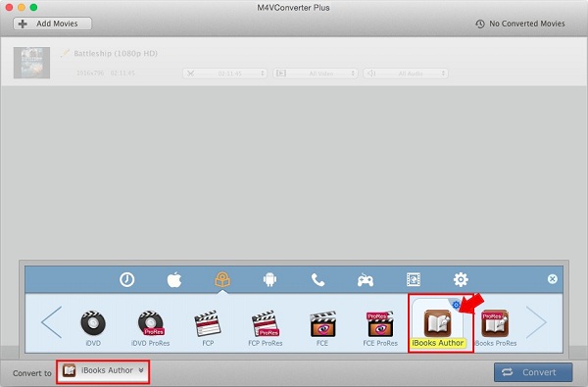
Task: Select the FCP output profile
Action: point(208,328)
